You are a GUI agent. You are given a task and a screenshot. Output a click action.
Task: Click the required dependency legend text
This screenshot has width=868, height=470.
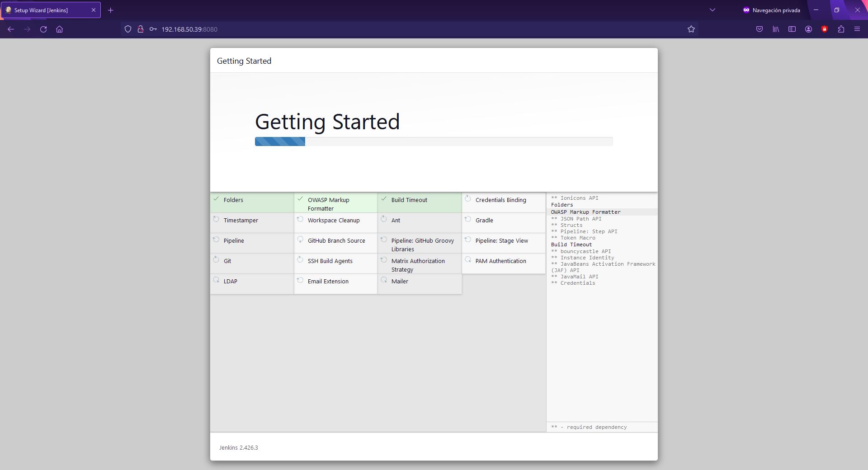pos(589,427)
